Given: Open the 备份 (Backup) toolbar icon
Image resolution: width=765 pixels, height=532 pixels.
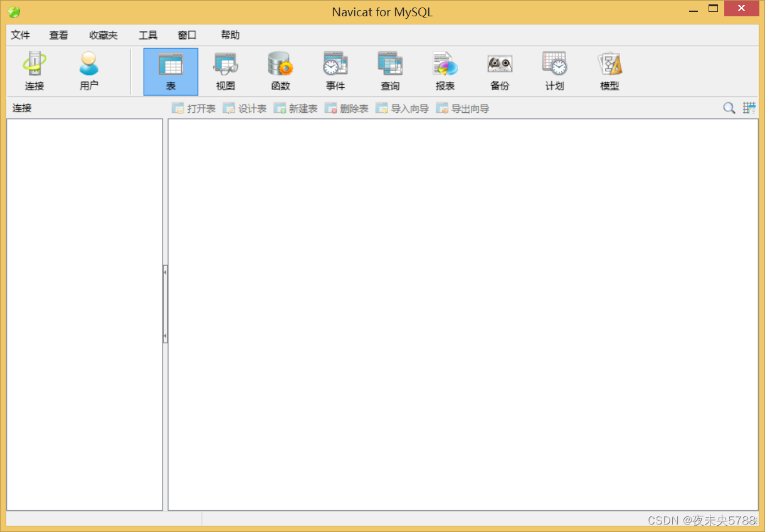Looking at the screenshot, I should 500,71.
